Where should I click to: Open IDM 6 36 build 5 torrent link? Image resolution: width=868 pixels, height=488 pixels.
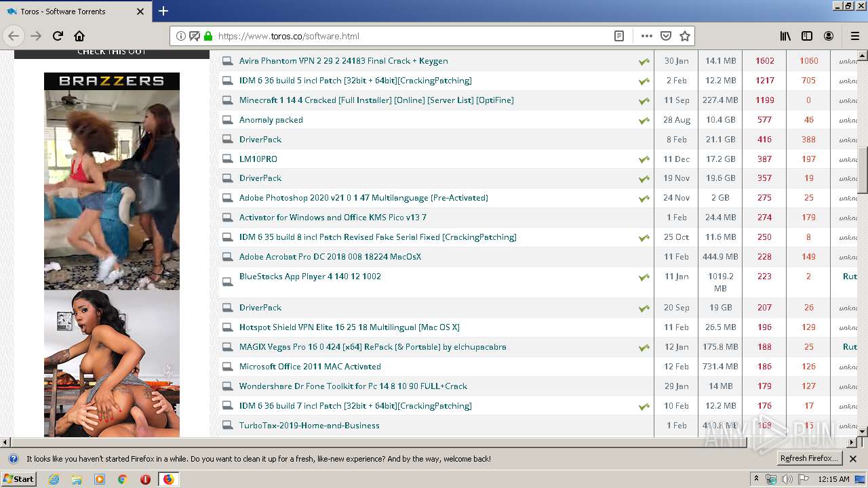[x=355, y=81]
